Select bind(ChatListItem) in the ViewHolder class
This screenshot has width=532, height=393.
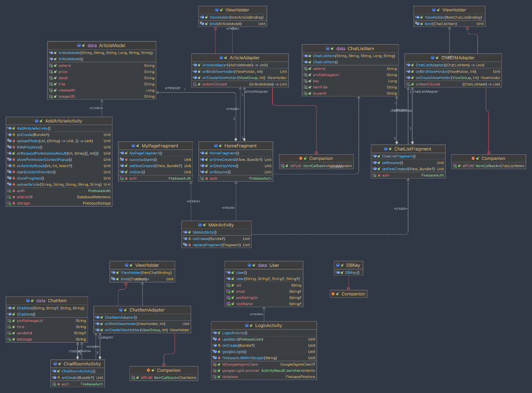(x=449, y=24)
